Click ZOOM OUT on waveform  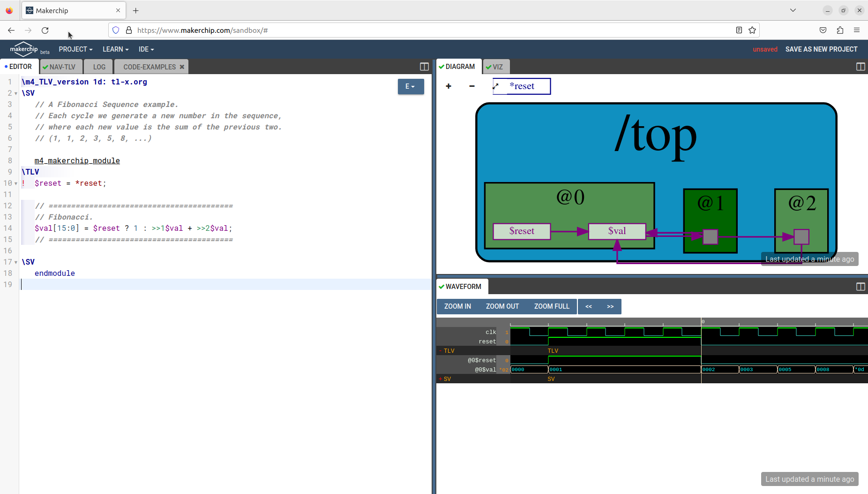click(502, 306)
